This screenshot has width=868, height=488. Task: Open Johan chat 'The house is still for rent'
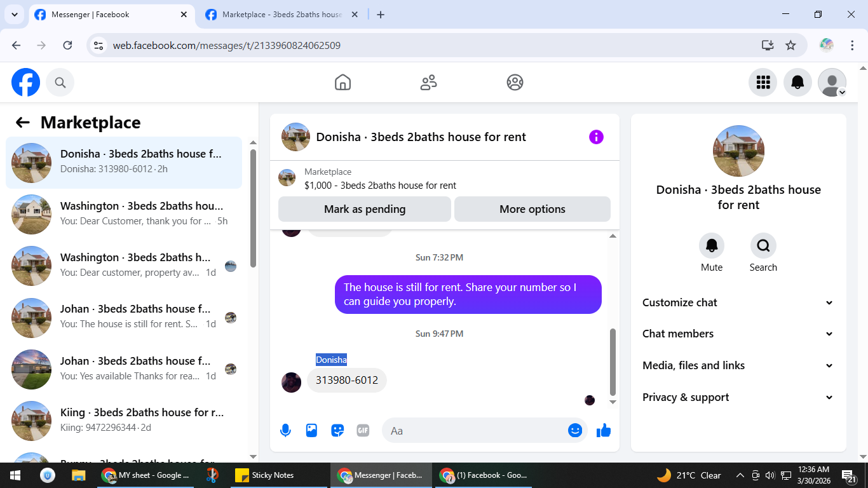pos(124,318)
